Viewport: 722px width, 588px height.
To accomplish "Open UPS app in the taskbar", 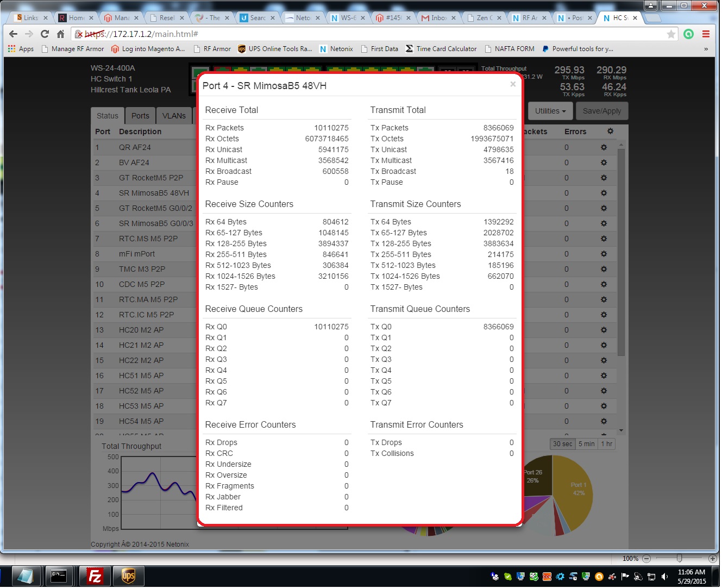I will [x=128, y=576].
